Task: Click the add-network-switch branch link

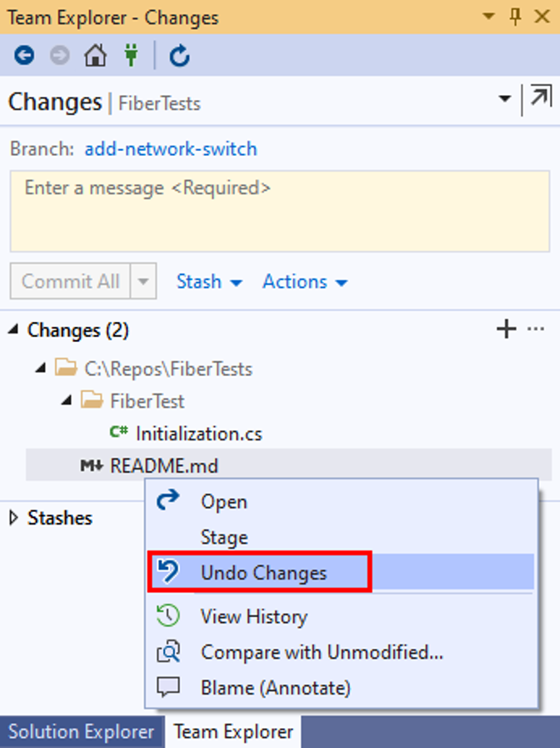Action: point(171,148)
